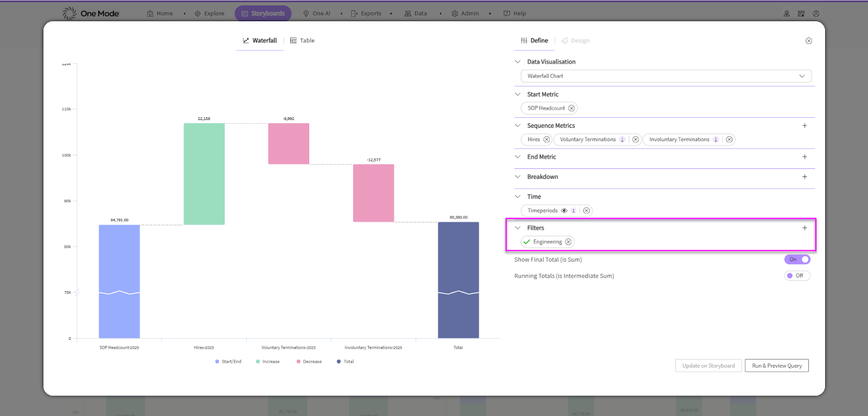
Task: Add an End Metric using plus icon
Action: point(805,157)
